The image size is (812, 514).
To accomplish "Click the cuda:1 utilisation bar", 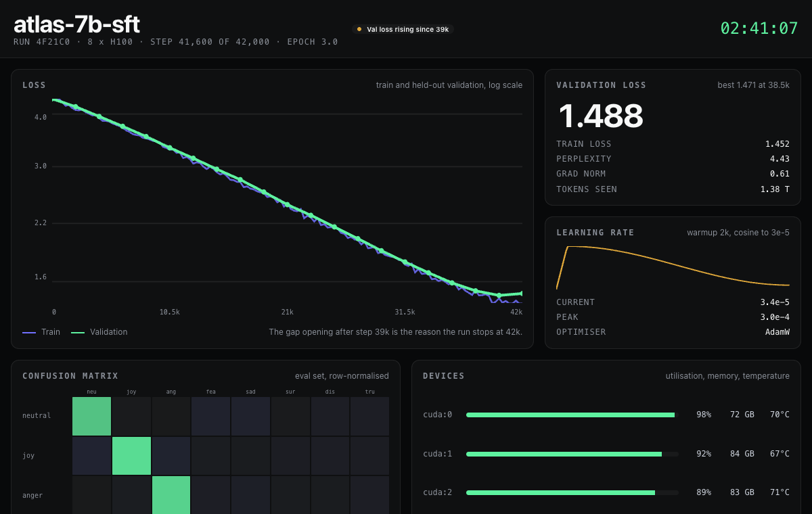I will tap(572, 454).
